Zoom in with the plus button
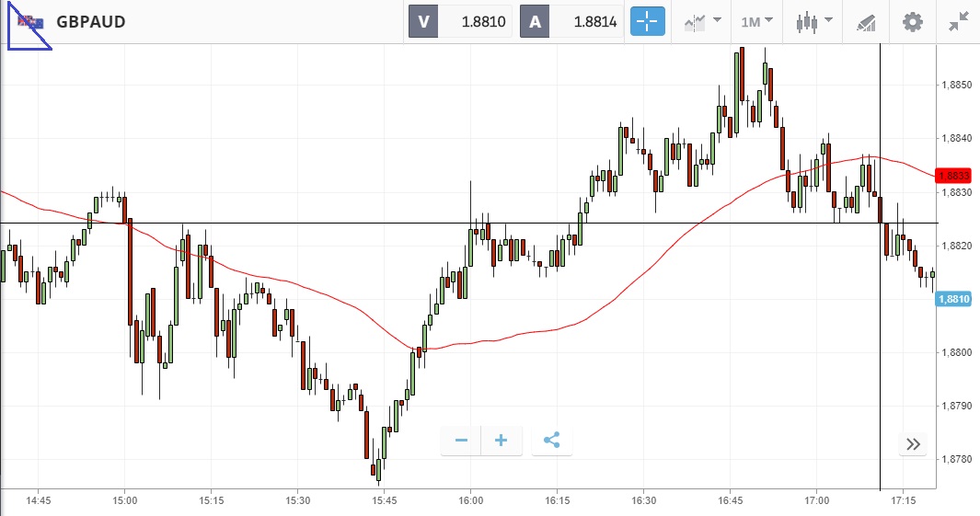 pos(502,441)
